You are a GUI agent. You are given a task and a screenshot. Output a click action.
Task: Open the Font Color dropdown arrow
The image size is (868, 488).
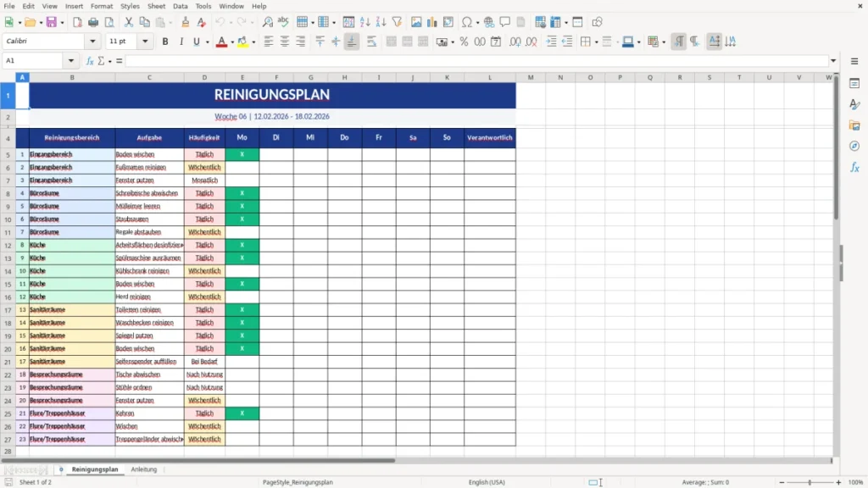click(231, 42)
